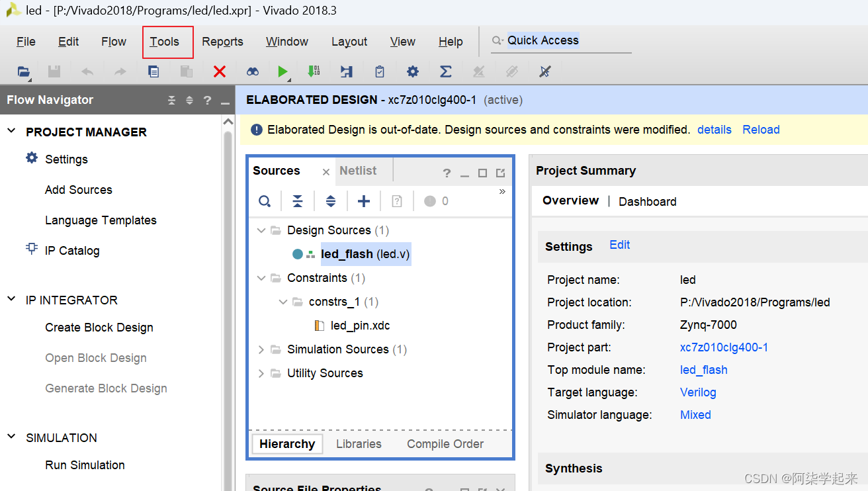Click the green Run play icon
Screen dimensions: 868x491
(283, 71)
